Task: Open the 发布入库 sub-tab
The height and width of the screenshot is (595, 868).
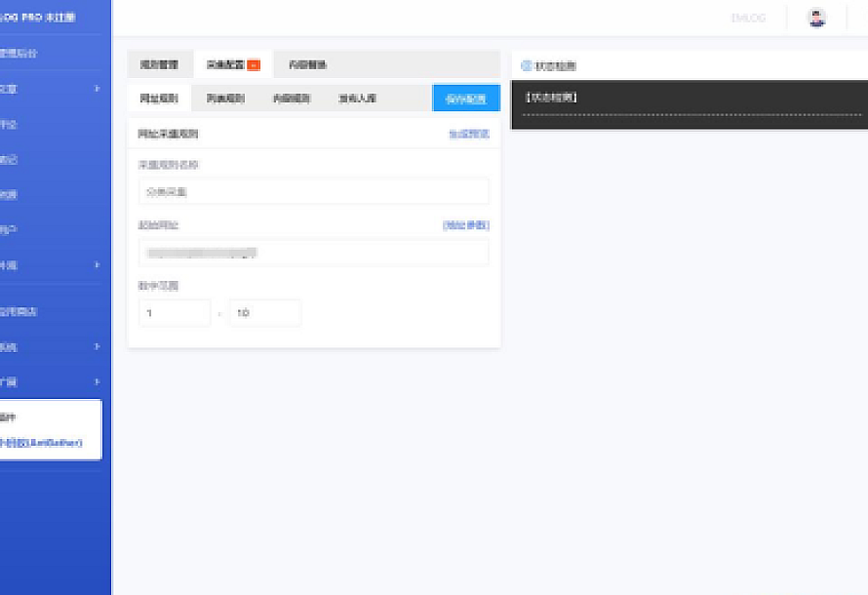Action: [x=357, y=99]
